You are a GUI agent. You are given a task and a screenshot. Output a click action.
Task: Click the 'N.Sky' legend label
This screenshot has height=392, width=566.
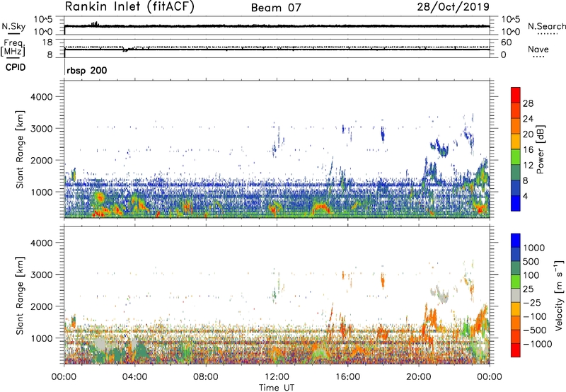pyautogui.click(x=13, y=26)
